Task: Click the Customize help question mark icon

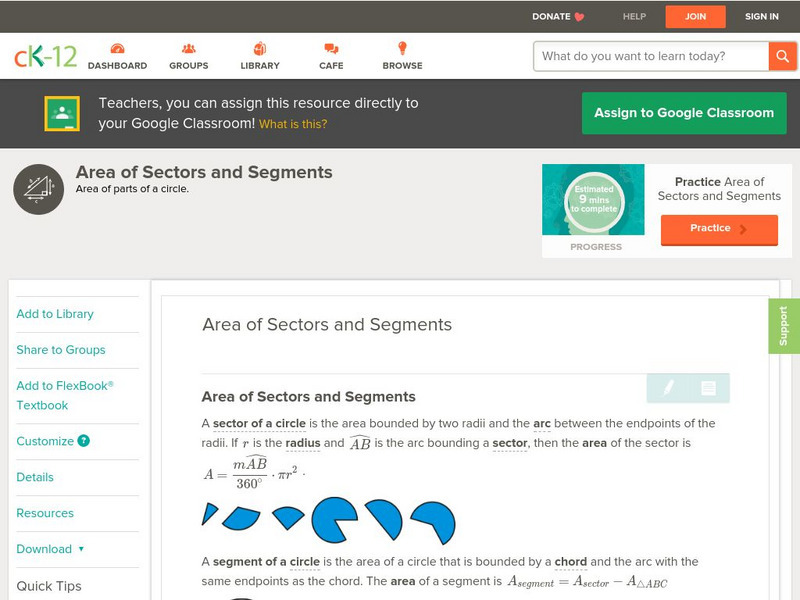Action: click(x=84, y=441)
